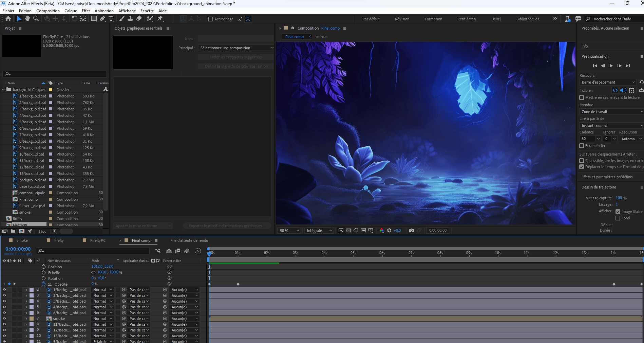The height and width of the screenshot is (343, 644).
Task: Open the Formation workspace
Action: [433, 19]
